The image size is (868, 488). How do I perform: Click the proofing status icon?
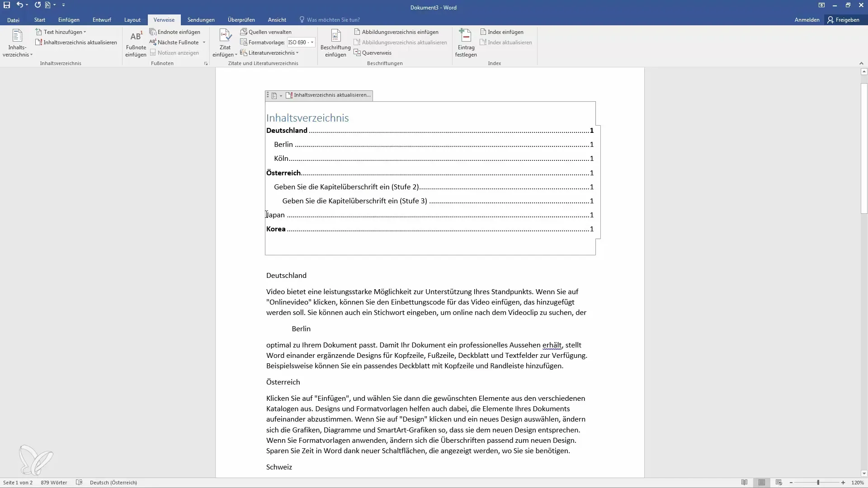(79, 483)
